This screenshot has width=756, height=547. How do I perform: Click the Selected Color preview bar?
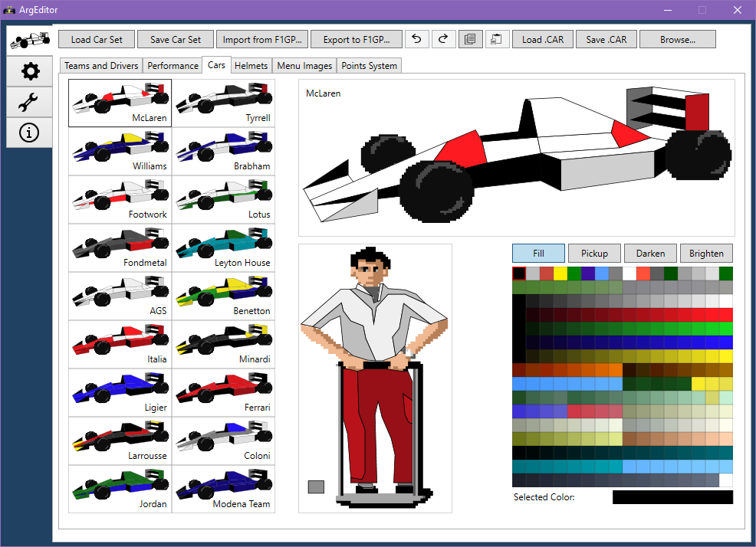tap(672, 497)
